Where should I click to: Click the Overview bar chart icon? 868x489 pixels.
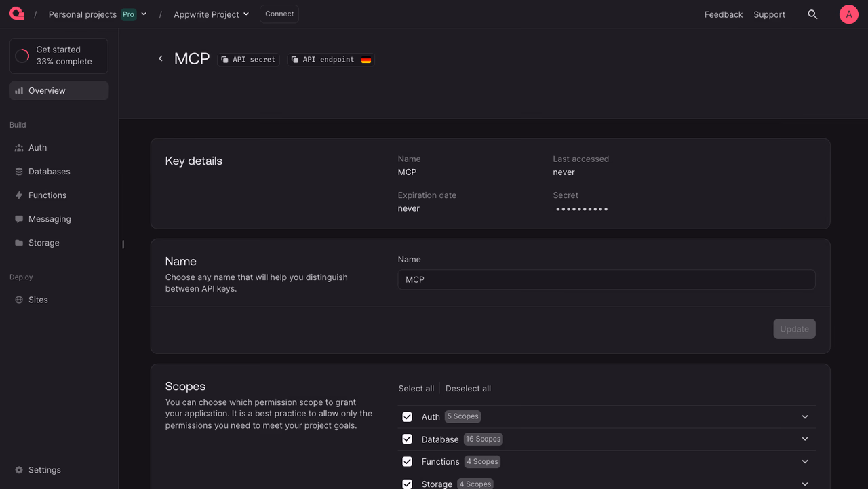tap(19, 91)
